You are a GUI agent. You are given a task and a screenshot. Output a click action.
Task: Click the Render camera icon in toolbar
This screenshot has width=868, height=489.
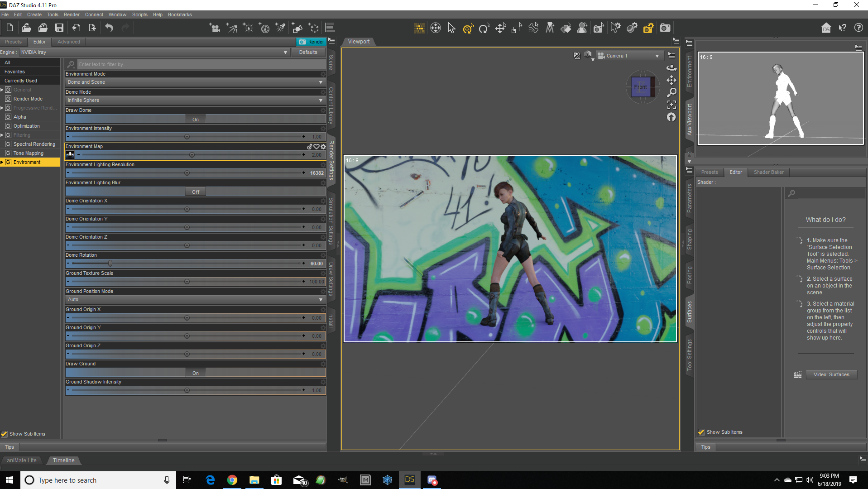(x=665, y=28)
